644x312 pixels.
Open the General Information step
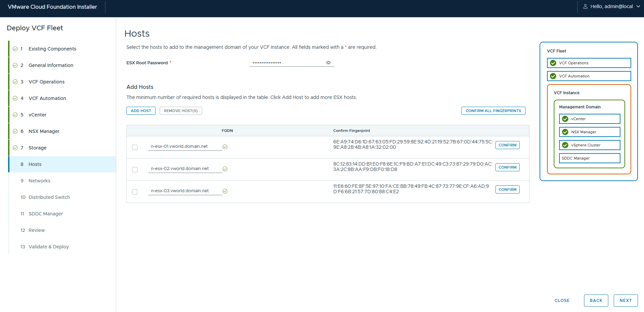click(x=51, y=65)
